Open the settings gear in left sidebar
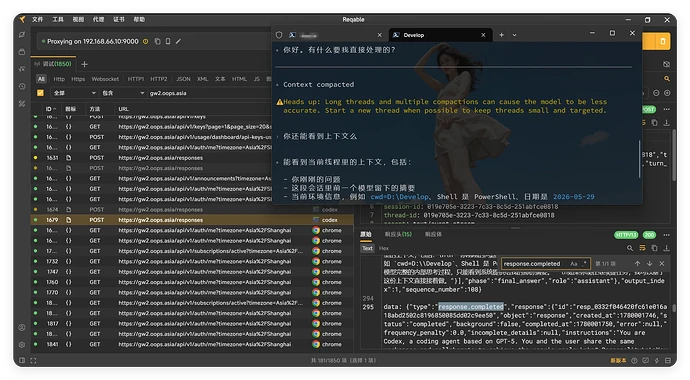This screenshot has width=690, height=380. coord(22,345)
